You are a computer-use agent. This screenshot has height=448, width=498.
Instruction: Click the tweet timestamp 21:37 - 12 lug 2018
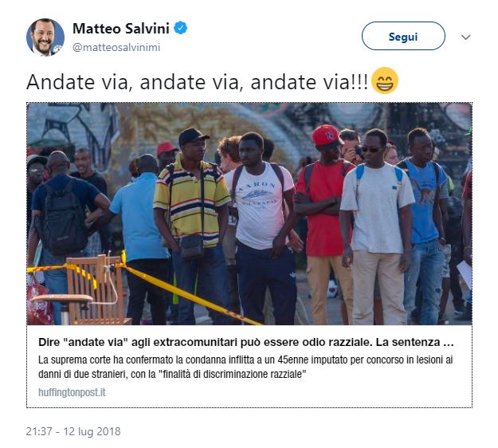pos(73,431)
